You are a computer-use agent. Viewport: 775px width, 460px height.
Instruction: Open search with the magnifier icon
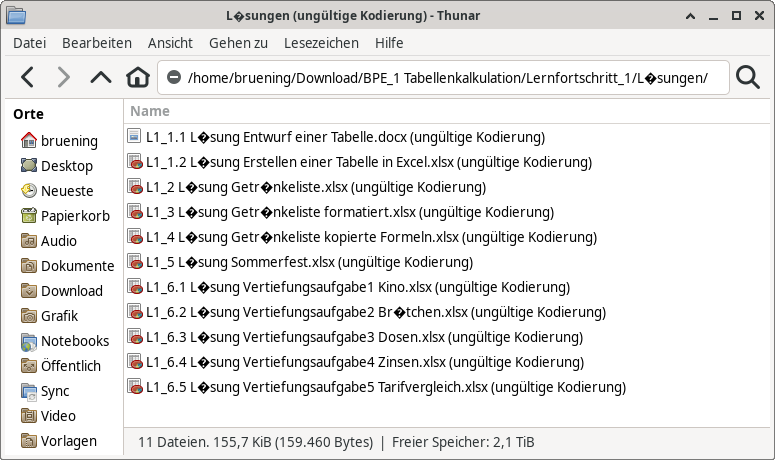click(747, 77)
